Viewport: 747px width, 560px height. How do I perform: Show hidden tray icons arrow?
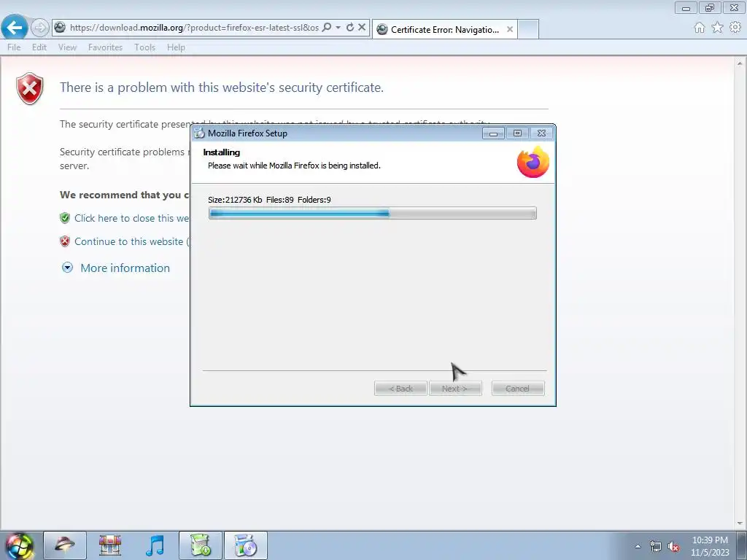pyautogui.click(x=638, y=546)
